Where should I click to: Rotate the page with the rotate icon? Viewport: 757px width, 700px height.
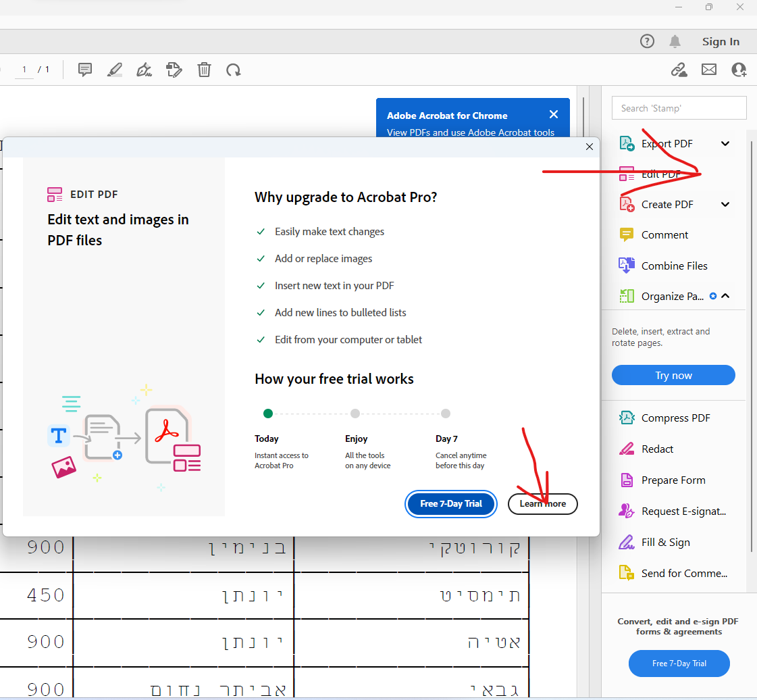234,70
